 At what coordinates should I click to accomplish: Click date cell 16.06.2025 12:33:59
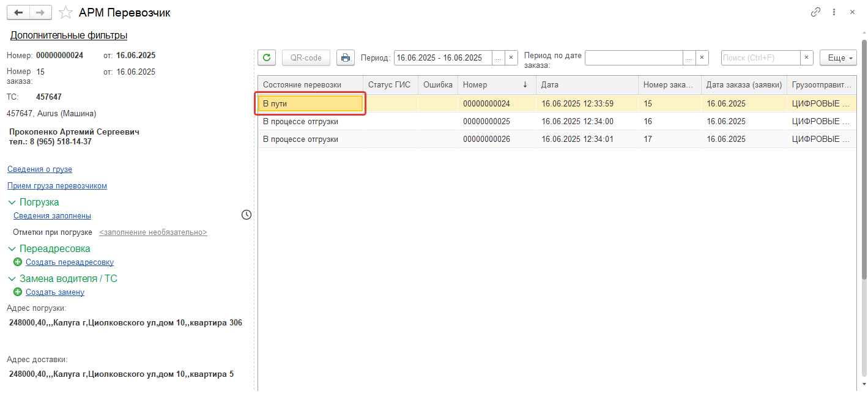[x=587, y=103]
